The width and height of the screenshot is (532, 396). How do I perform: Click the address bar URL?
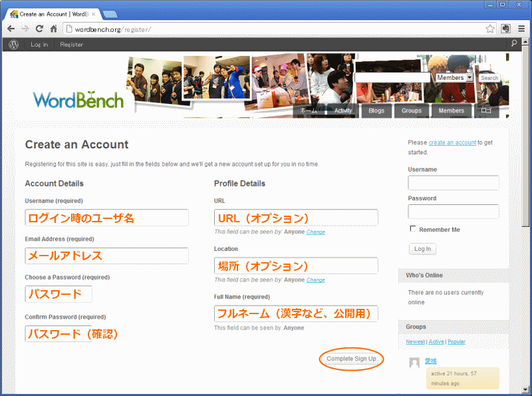coord(113,29)
